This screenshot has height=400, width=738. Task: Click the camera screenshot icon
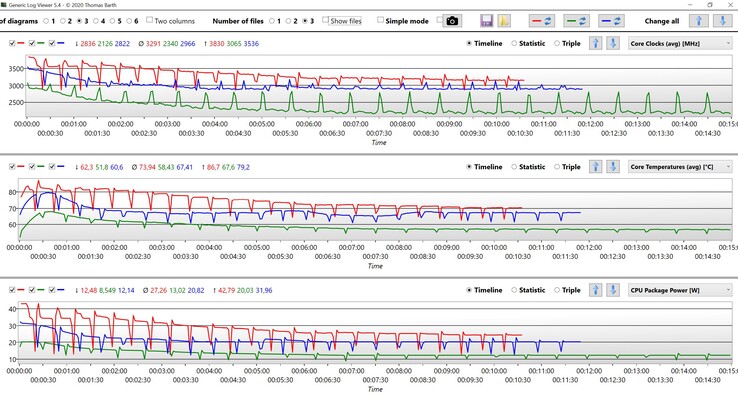452,21
